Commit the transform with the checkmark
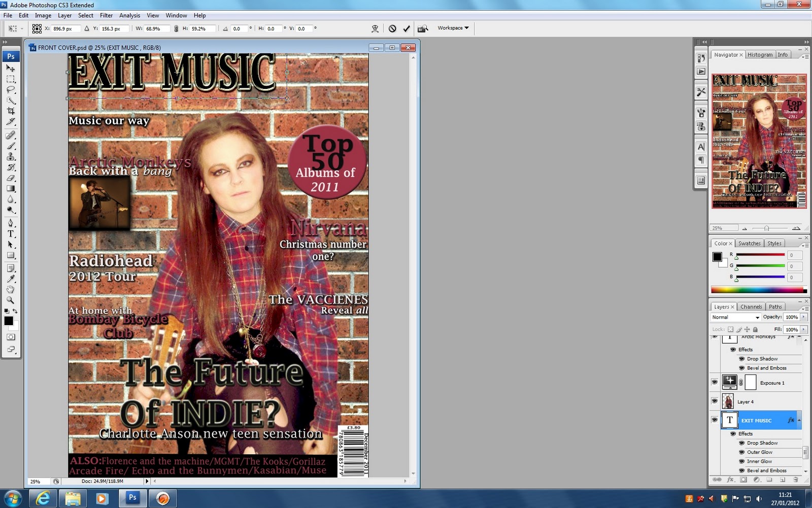The height and width of the screenshot is (508, 812). (x=407, y=28)
